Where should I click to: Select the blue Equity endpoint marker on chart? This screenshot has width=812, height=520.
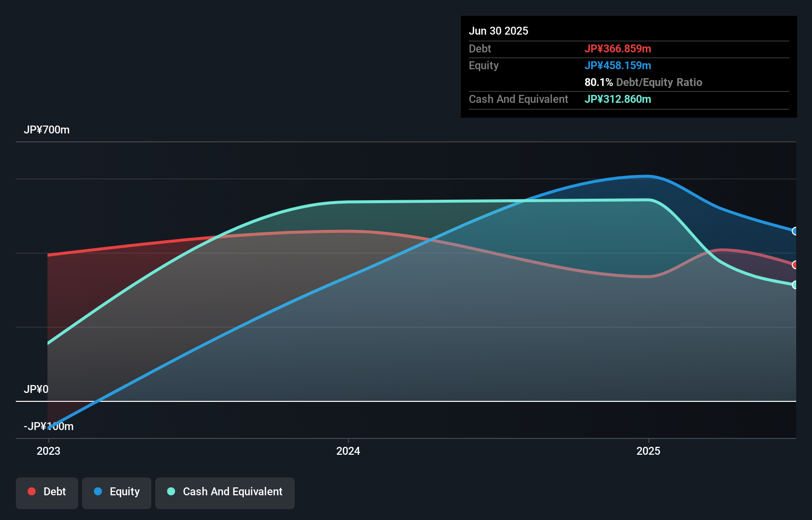795,231
